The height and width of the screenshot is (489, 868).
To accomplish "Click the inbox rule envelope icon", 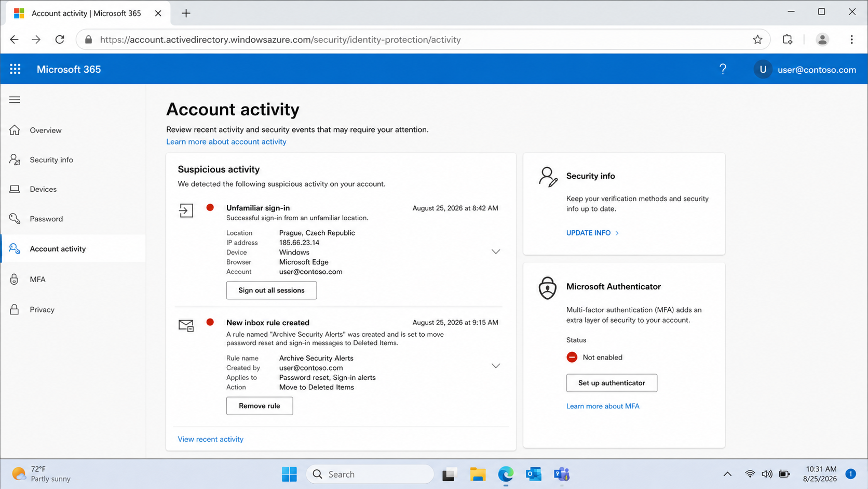I will pyautogui.click(x=186, y=326).
